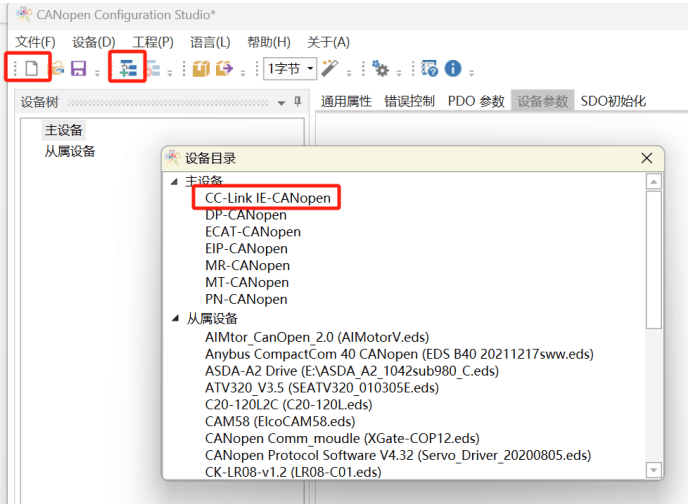Switch to the 设备参数 tab
Image resolution: width=688 pixels, height=504 pixels.
tap(543, 101)
